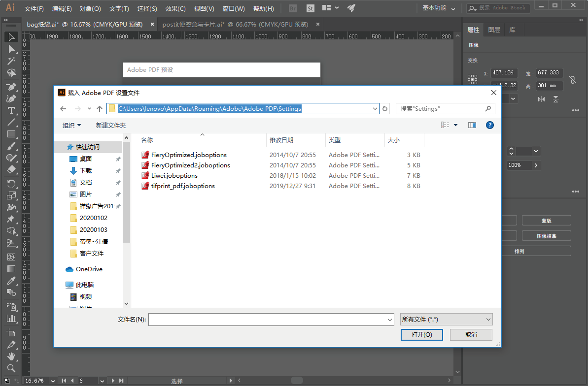Open the 效果(C) menu

click(x=175, y=8)
